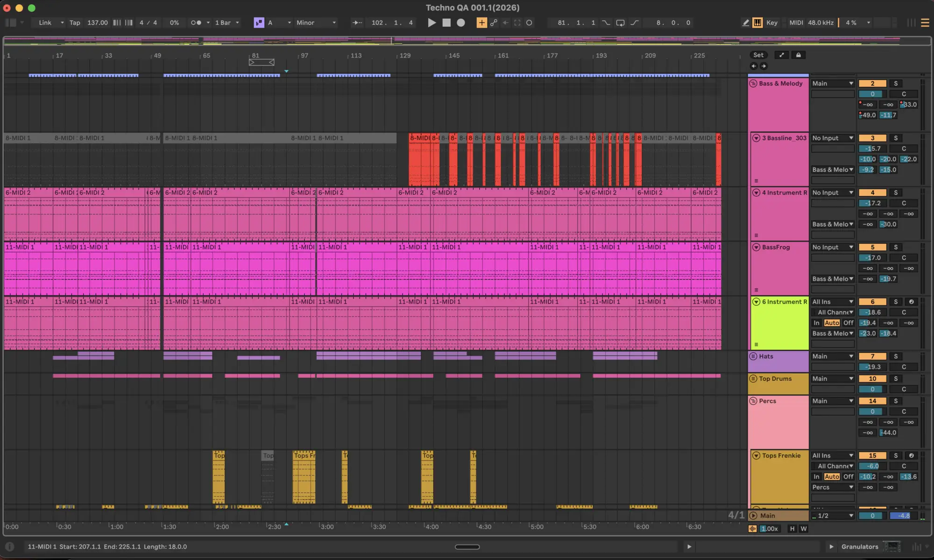This screenshot has height=560, width=934.
Task: Fold the BassFrog track
Action: click(x=756, y=247)
